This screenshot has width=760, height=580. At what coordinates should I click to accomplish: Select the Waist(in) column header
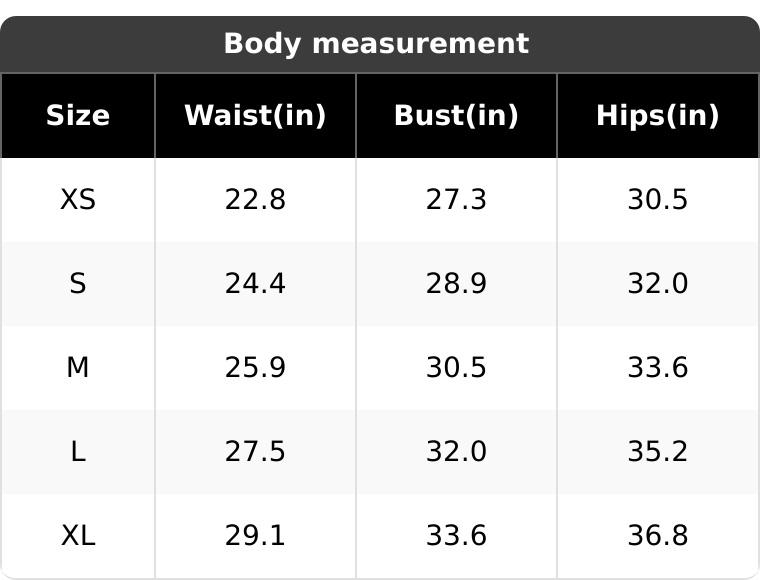coord(255,115)
